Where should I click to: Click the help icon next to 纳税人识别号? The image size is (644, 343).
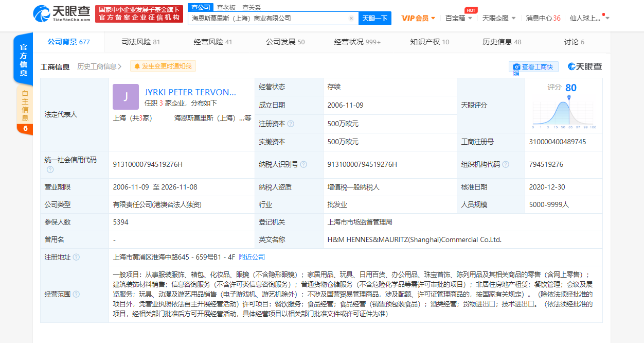(x=303, y=165)
